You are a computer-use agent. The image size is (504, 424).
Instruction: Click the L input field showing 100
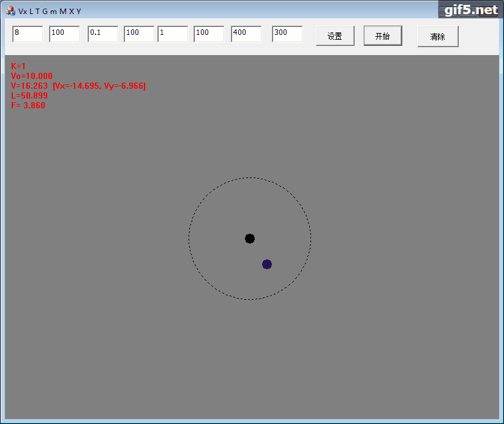point(64,34)
